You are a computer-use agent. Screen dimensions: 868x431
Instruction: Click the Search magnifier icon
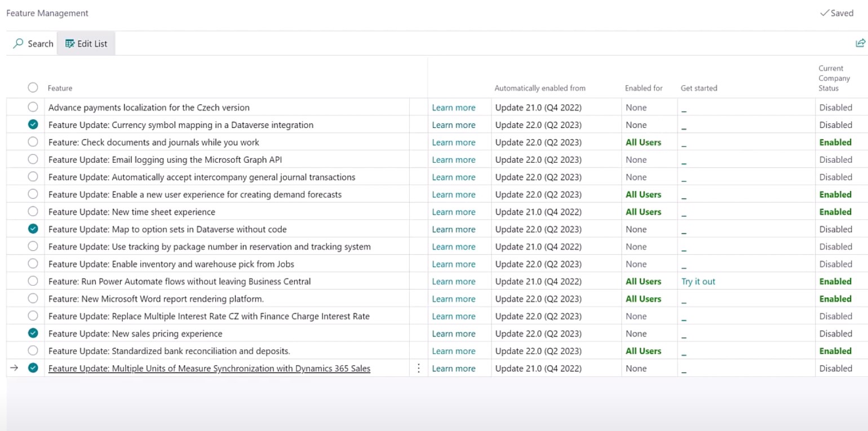[19, 43]
